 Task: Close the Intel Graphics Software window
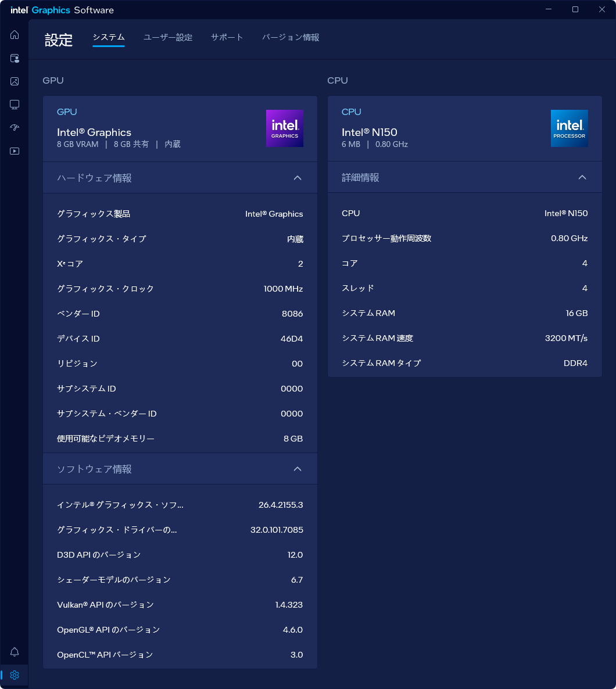pyautogui.click(x=602, y=9)
